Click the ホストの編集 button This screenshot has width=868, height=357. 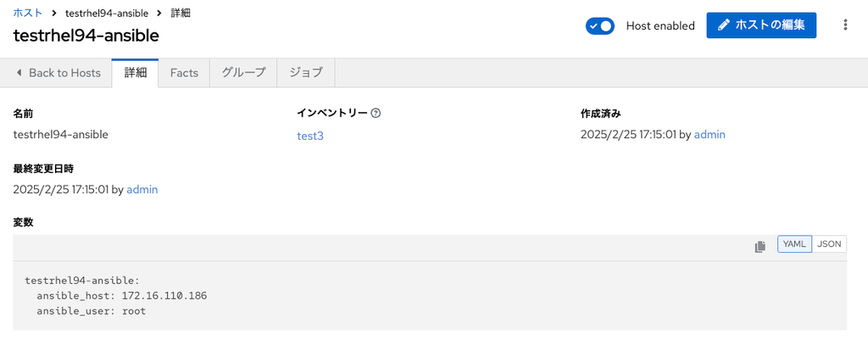[761, 25]
